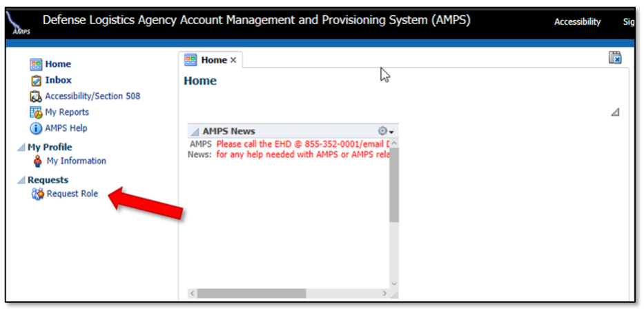Click the news scroll right arrow
Screen dimensions: 644x311
point(385,293)
